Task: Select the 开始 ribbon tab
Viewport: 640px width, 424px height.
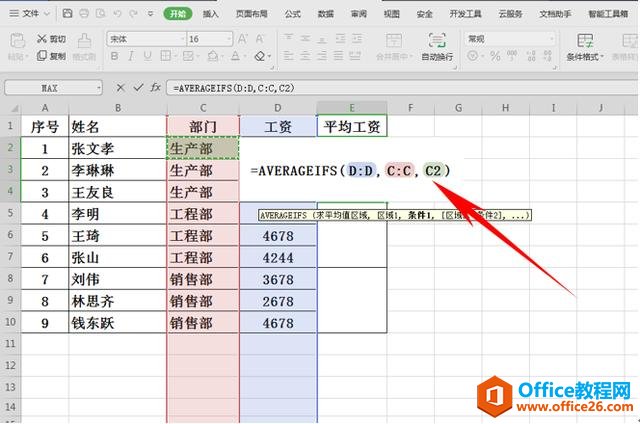Action: (x=178, y=14)
